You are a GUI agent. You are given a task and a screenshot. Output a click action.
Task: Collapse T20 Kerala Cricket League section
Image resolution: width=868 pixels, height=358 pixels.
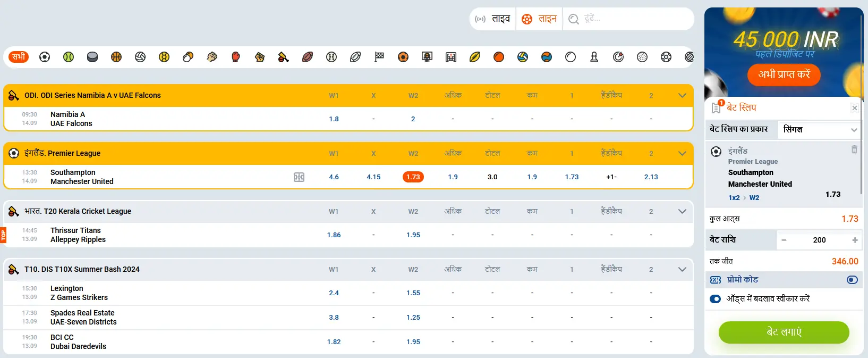683,212
